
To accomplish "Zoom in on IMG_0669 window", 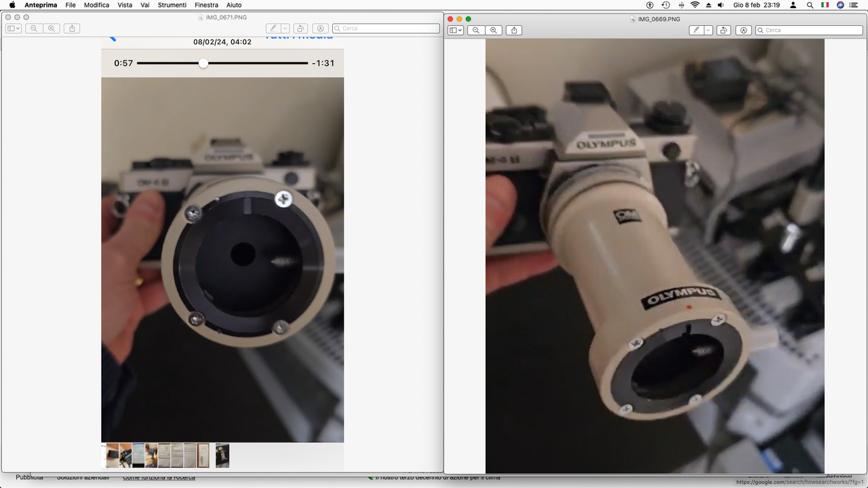I will tap(494, 30).
